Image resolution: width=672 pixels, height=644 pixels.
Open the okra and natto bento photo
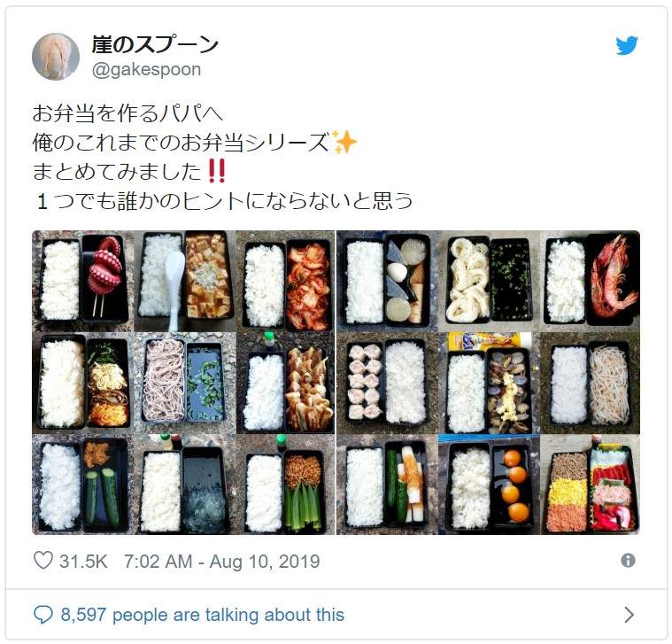(285, 485)
